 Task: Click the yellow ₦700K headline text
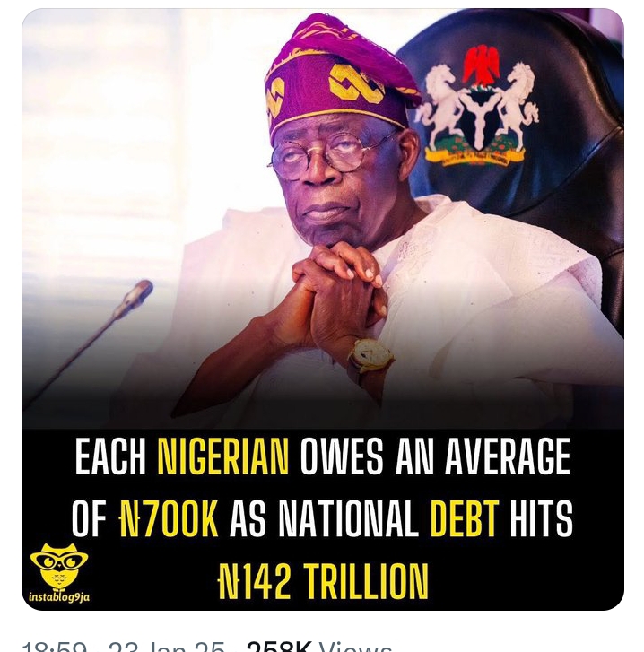point(169,518)
